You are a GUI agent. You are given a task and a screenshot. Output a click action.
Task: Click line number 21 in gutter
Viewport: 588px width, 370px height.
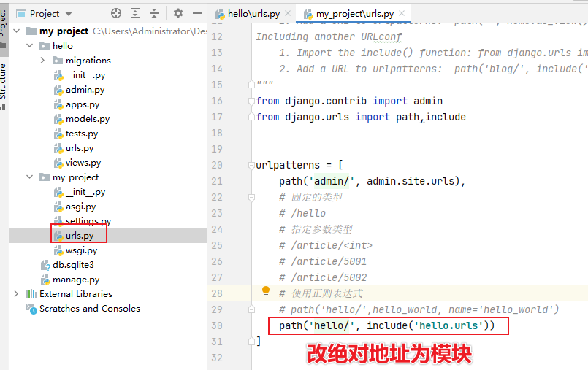pos(217,181)
